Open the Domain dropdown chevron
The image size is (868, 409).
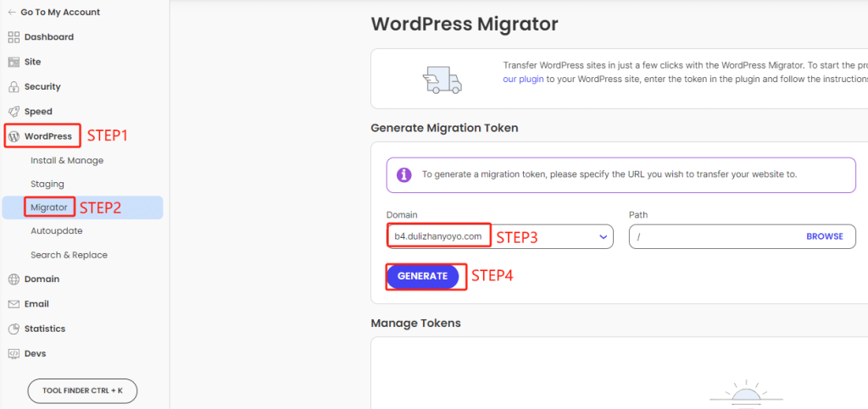coord(603,237)
